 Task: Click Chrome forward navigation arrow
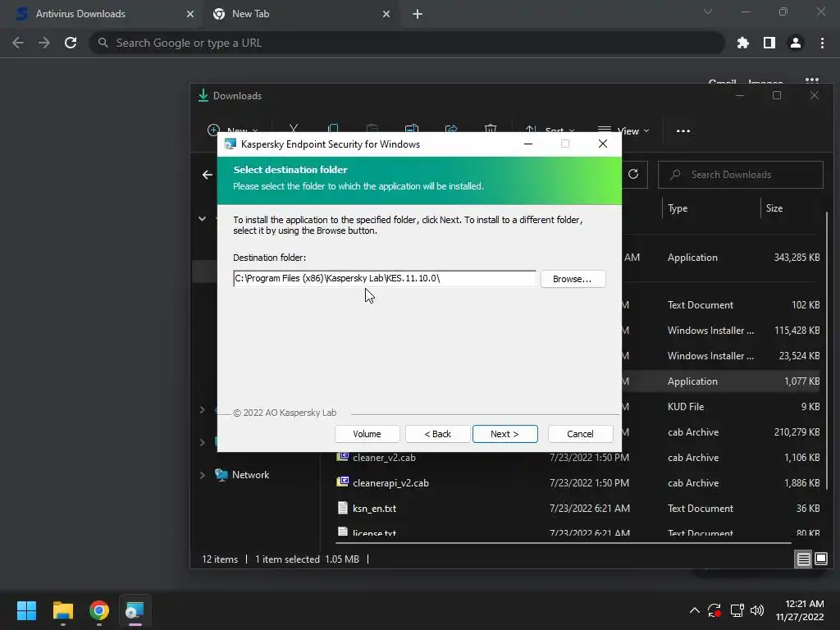(44, 43)
